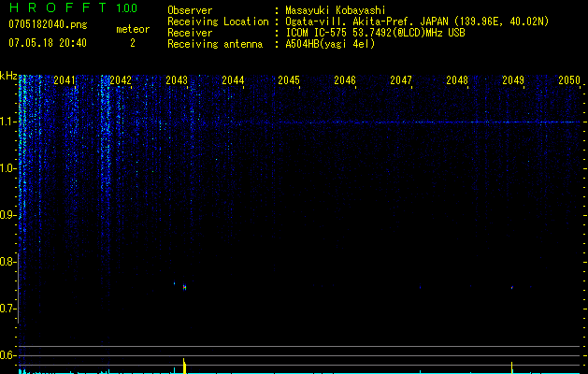Click the Receiver label

tap(190, 33)
